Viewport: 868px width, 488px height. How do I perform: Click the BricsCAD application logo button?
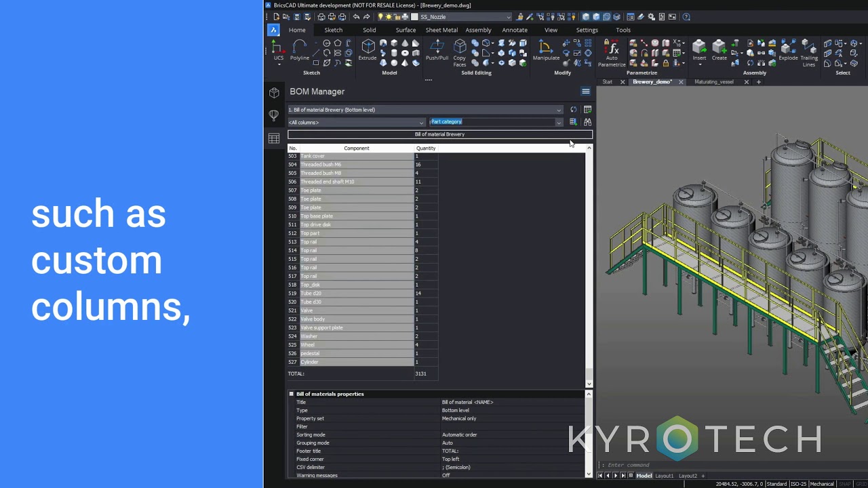click(x=273, y=30)
